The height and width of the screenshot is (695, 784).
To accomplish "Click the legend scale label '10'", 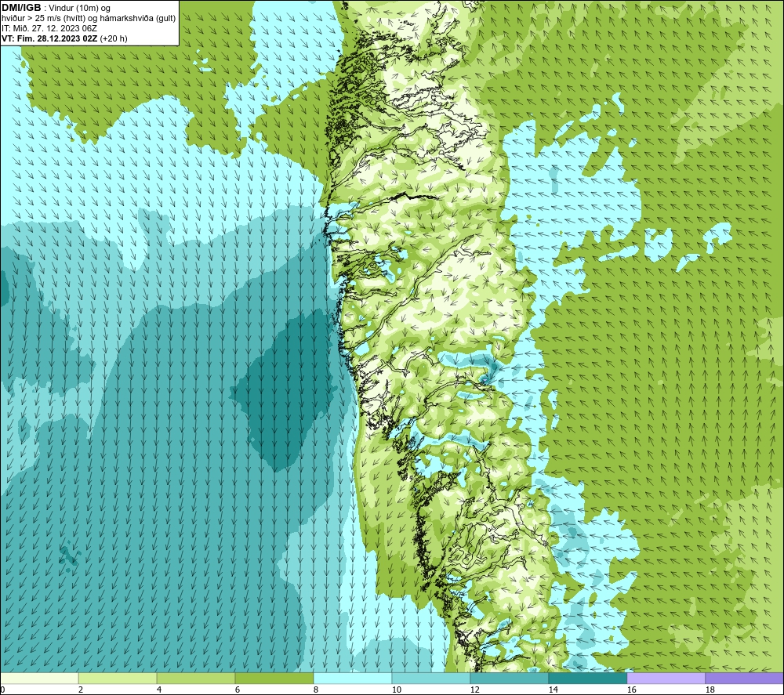I will (396, 690).
